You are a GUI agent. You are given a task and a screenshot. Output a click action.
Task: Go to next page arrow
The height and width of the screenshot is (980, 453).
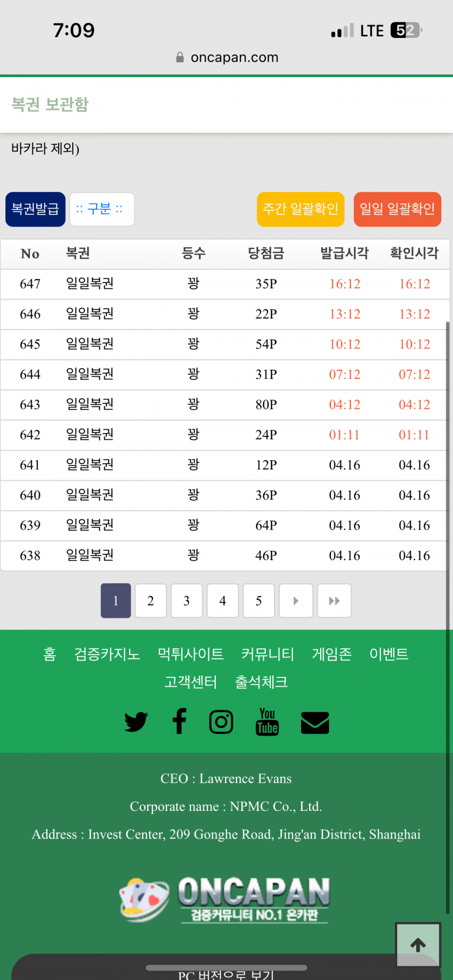[296, 601]
